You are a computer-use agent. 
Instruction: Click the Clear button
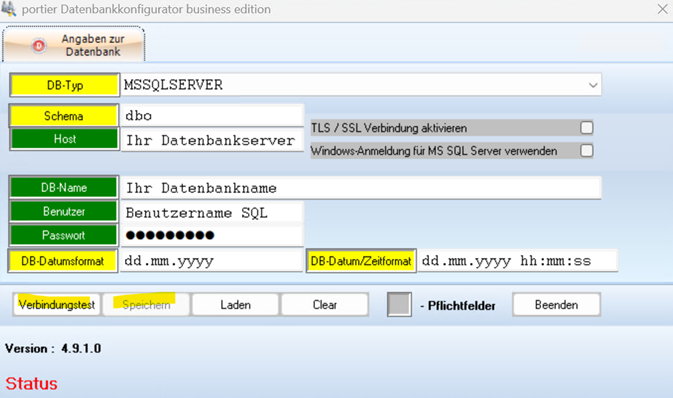pos(325,305)
